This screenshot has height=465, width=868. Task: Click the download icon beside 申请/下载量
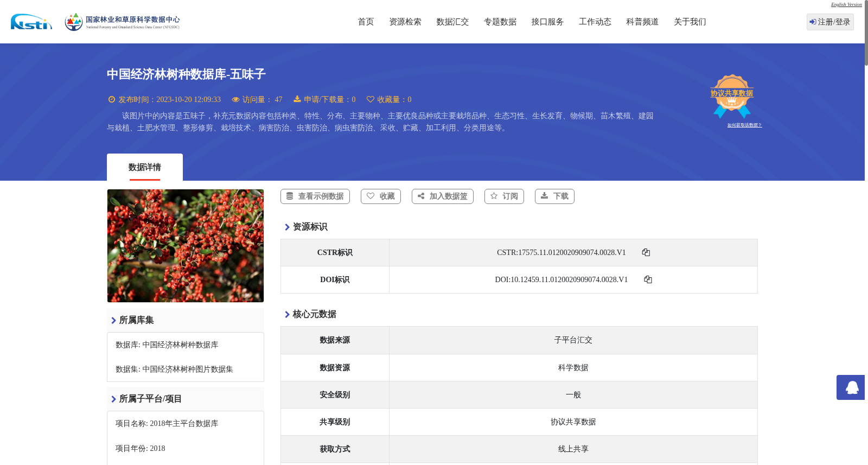[297, 99]
